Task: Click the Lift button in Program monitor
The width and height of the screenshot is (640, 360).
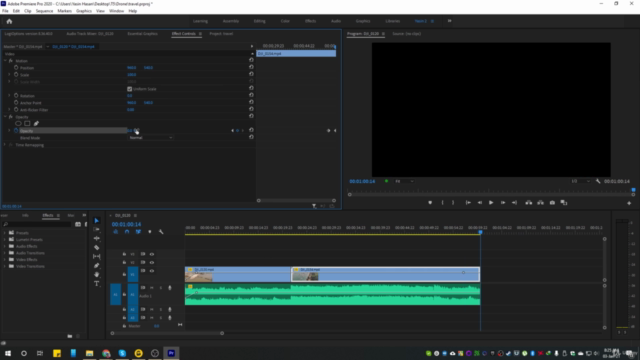Action: click(x=529, y=202)
